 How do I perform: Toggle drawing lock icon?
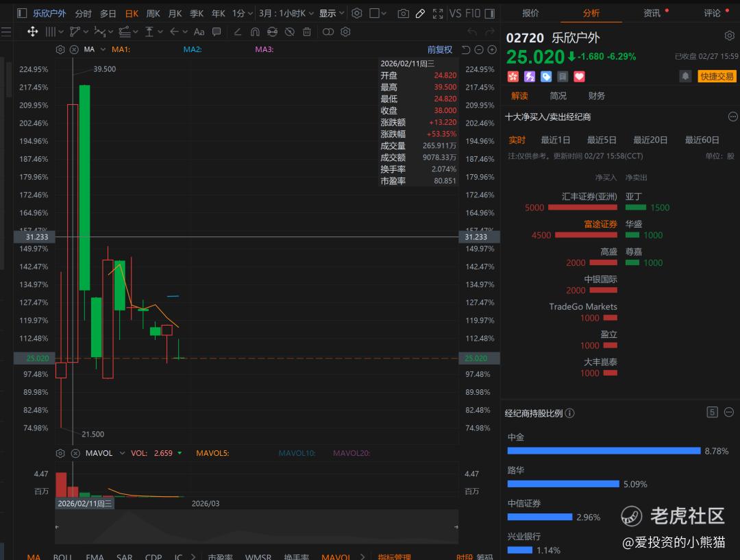[x=272, y=32]
